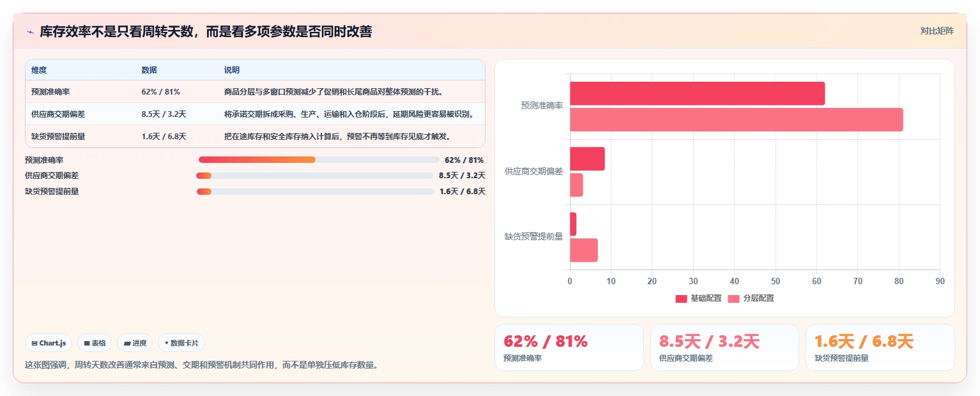Toggle 基础配置 legend item in chart
The width and height of the screenshot is (980, 396).
[698, 298]
